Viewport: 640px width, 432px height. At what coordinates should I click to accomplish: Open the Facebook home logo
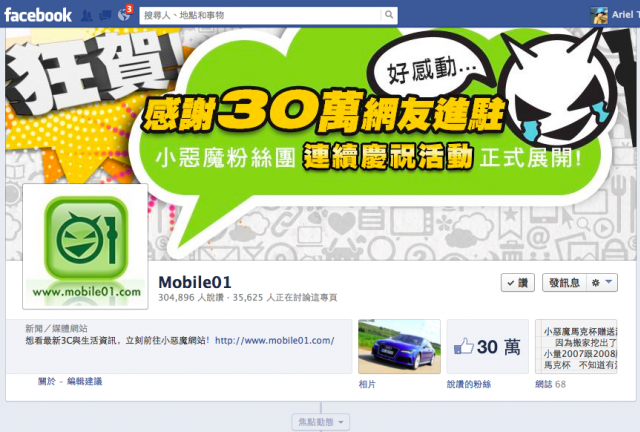[x=38, y=15]
